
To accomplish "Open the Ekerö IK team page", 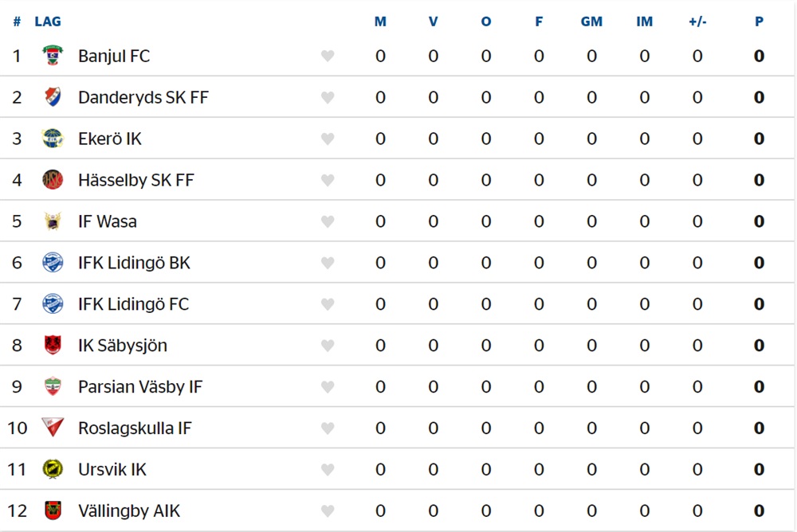I will tap(110, 139).
